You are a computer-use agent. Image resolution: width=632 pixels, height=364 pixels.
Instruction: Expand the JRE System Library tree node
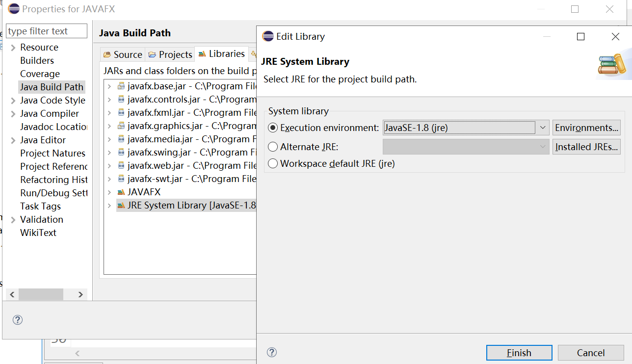[x=109, y=205]
